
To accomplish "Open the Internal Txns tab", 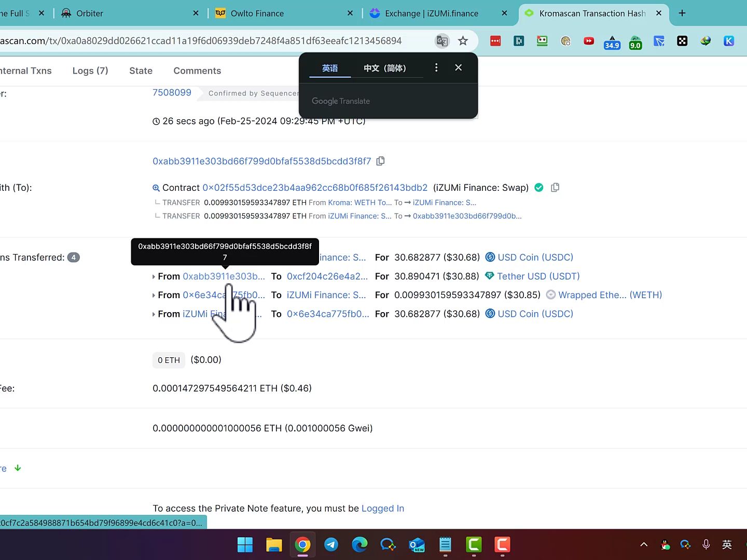I will pos(25,71).
